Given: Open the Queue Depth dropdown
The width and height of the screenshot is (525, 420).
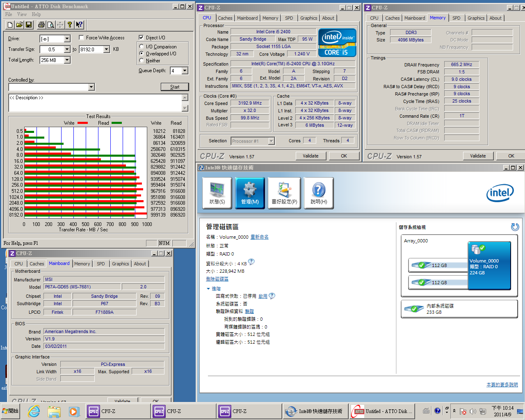Looking at the screenshot, I should [185, 71].
